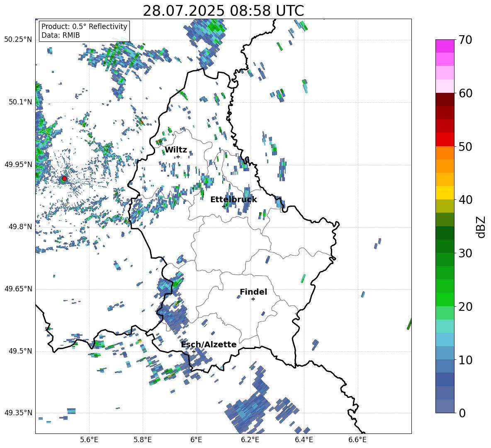Screen dimensions: 491x448
Task: Click the Esch/Alzette station cross marker
Action: click(194, 351)
